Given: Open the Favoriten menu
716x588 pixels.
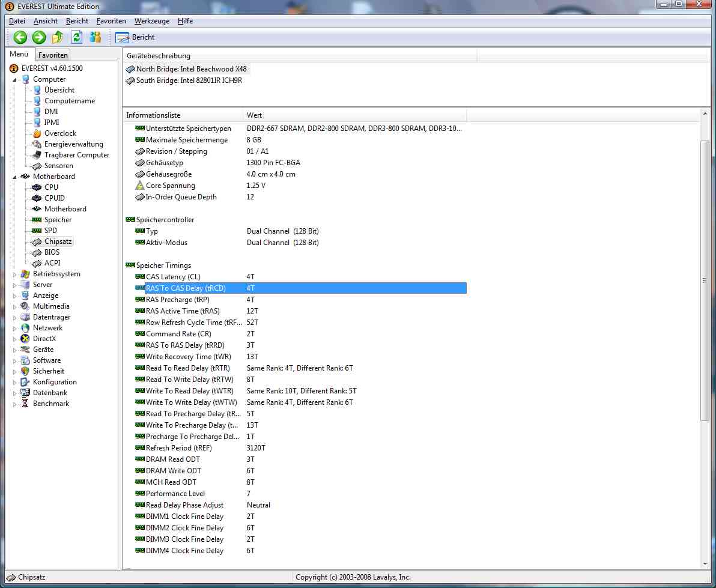Looking at the screenshot, I should (111, 21).
